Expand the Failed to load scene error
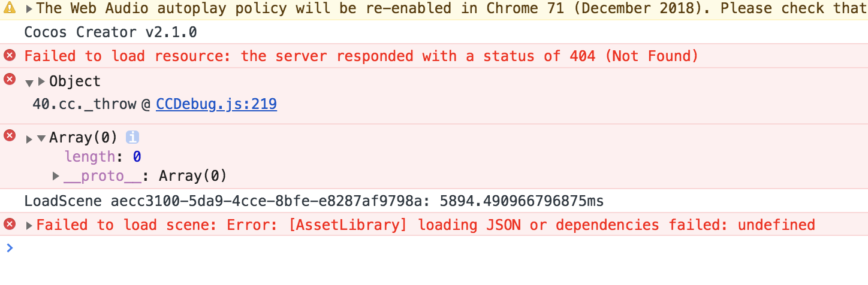This screenshot has width=868, height=285. (x=29, y=226)
